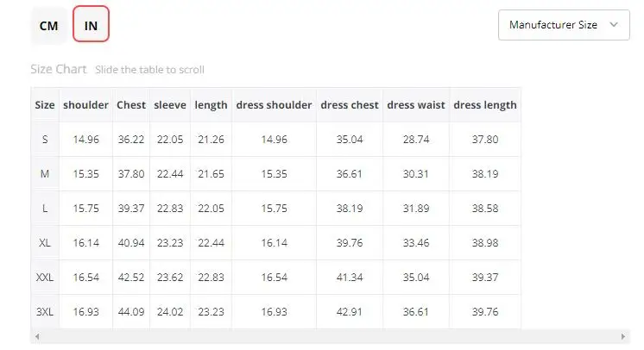This screenshot has height=350, width=644.
Task: Click the dress length column header
Action: [485, 105]
